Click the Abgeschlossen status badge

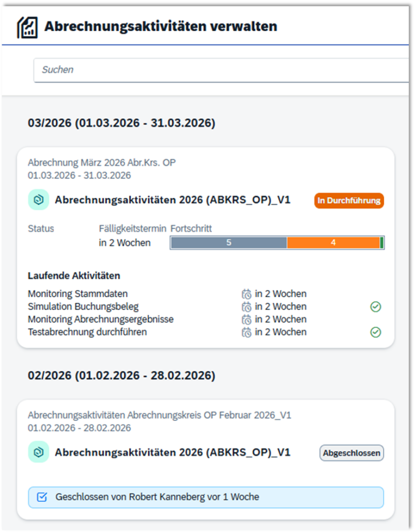[351, 453]
